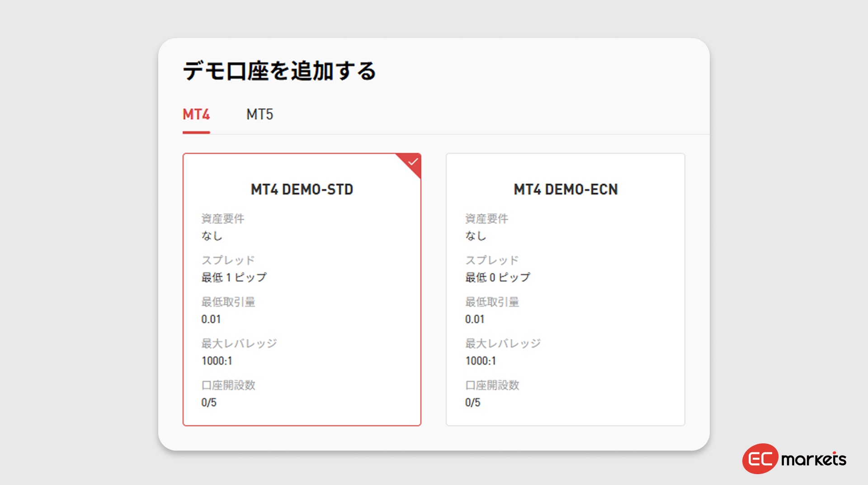Click the EC markets logo
The height and width of the screenshot is (485, 868).
794,459
